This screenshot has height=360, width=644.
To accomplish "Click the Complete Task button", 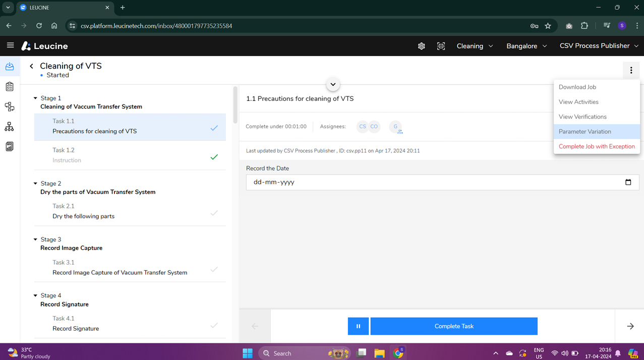I will pos(453,326).
